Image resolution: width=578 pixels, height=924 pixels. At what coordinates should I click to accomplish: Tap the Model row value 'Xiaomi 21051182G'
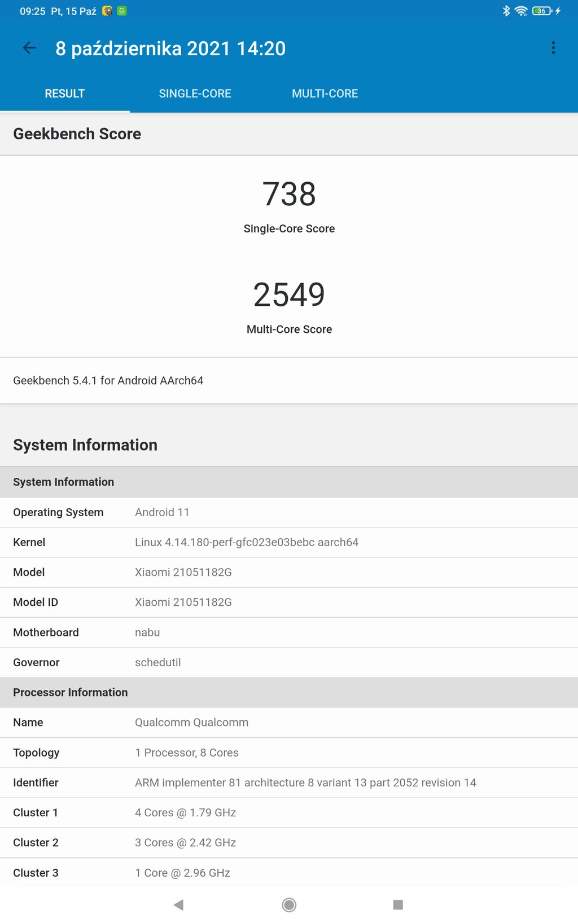point(183,572)
